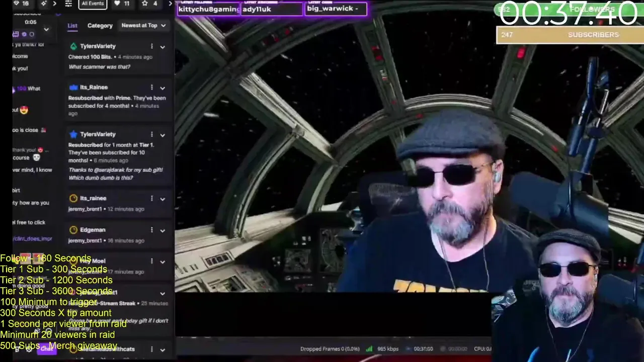The width and height of the screenshot is (644, 362).
Task: Click the channel points icon beside Its_rainee 12 minutes ago
Action: (73, 198)
